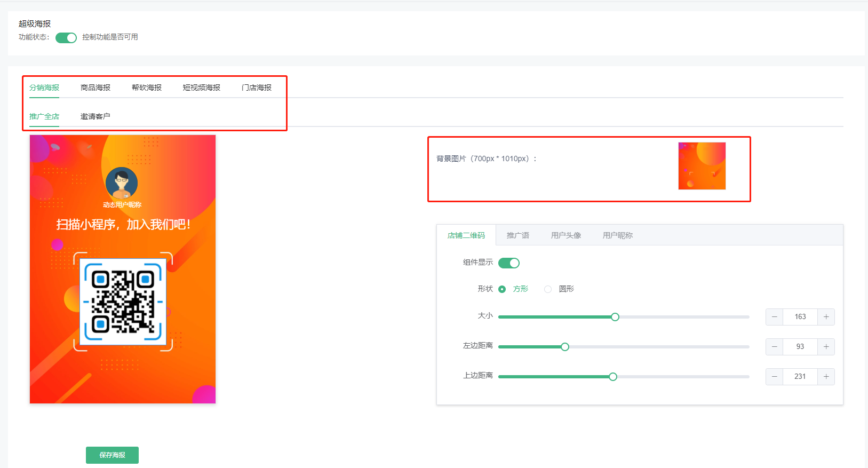The height and width of the screenshot is (468, 868).
Task: Toggle the 组件显示 switch
Action: [509, 263]
